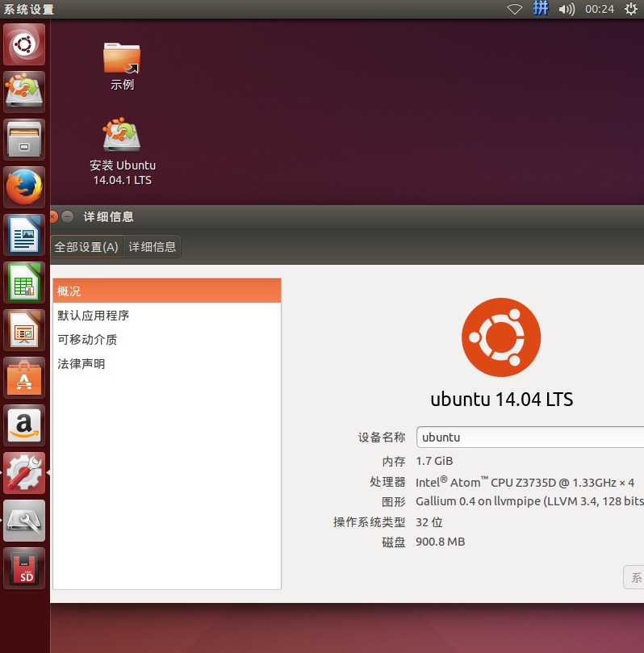Click the 全部设置(A) button
This screenshot has width=644, height=653.
coord(87,247)
